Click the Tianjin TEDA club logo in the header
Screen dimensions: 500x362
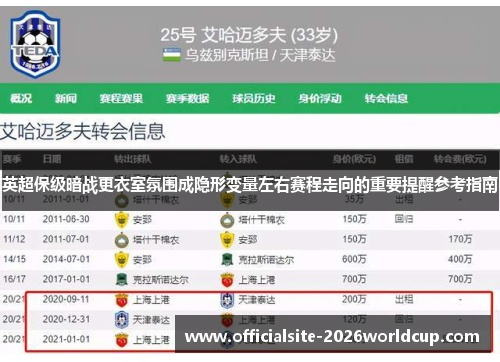click(x=35, y=44)
